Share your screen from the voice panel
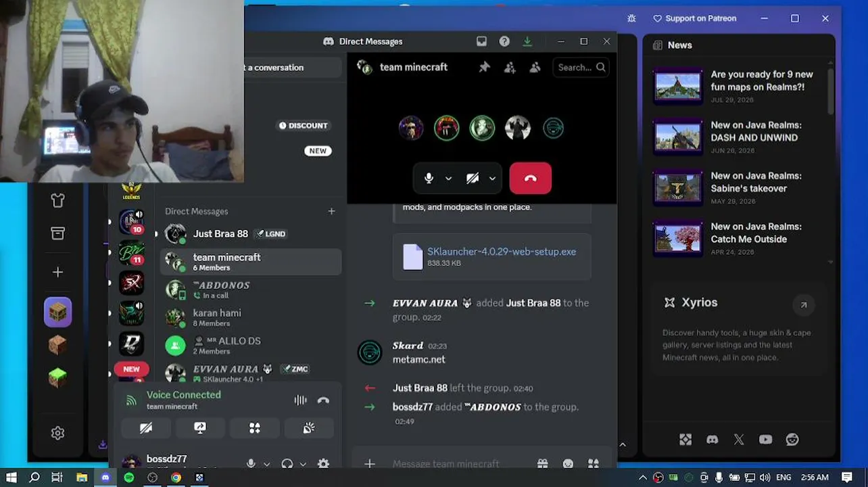Viewport: 868px width, 487px height. pos(200,427)
